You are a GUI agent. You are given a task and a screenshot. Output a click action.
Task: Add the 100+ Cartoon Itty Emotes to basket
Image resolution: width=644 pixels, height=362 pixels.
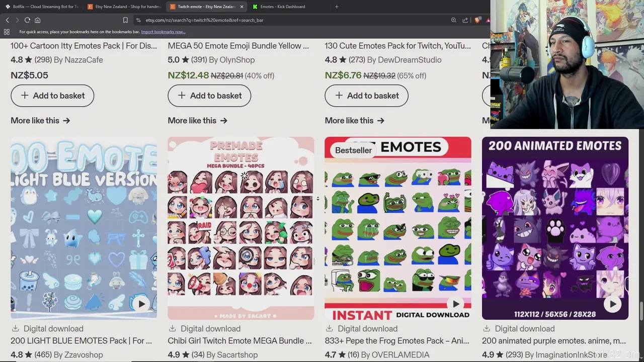(52, 96)
